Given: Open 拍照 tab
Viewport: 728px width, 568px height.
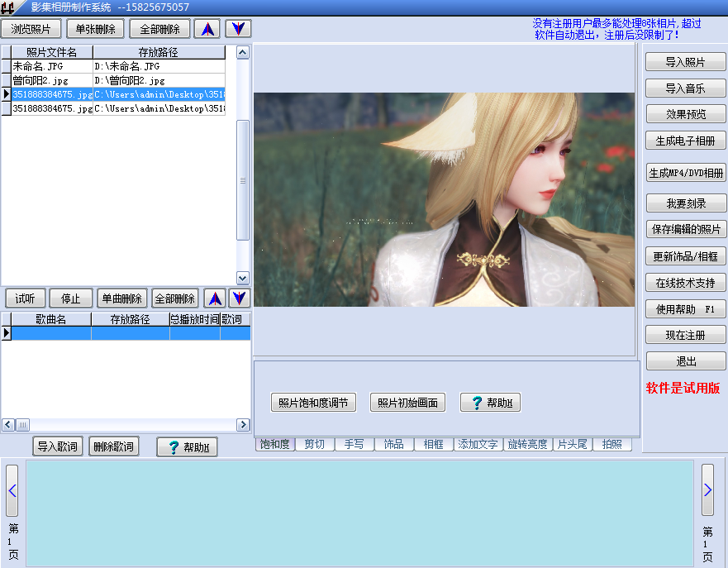Looking at the screenshot, I should pyautogui.click(x=612, y=445).
